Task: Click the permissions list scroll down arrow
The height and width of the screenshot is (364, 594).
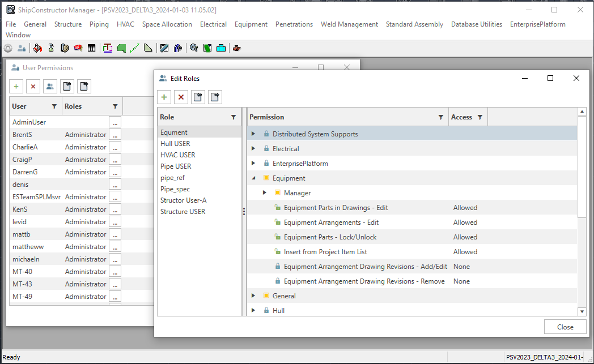Action: [582, 311]
